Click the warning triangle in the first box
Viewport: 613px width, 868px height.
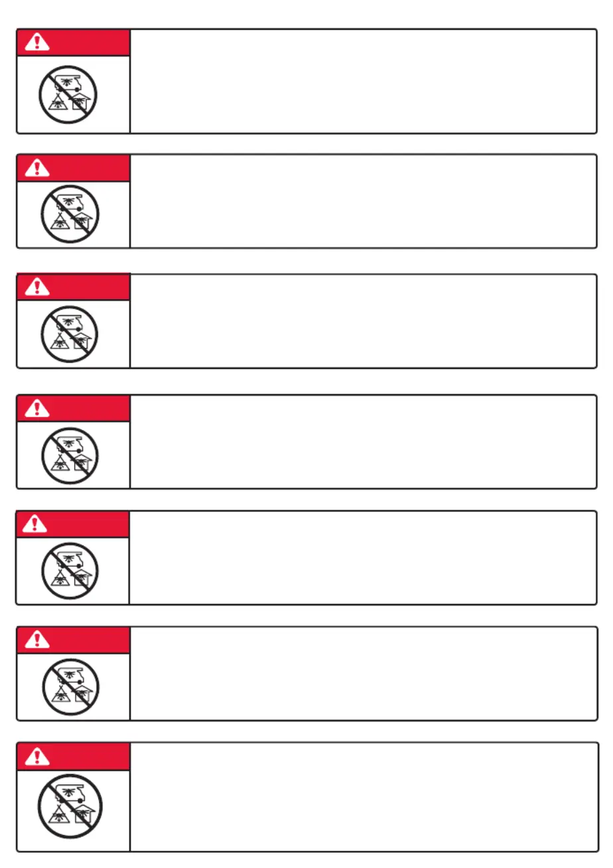[37, 42]
